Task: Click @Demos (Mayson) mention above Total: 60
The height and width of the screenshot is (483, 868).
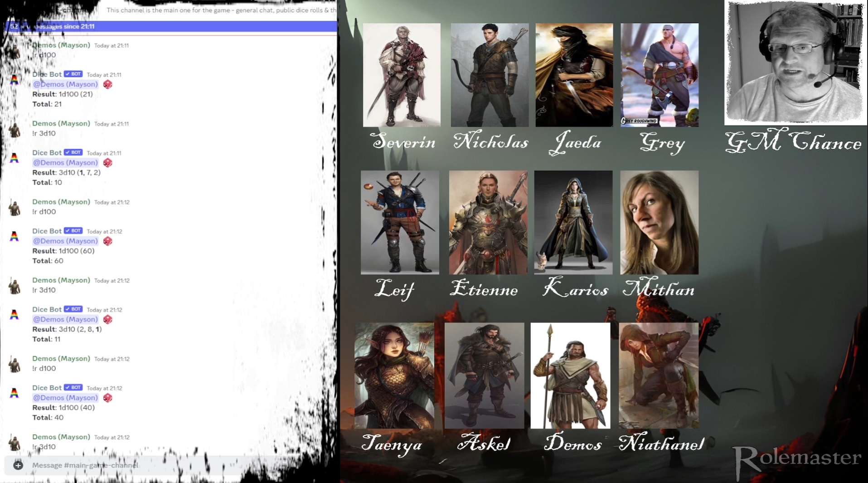Action: [x=65, y=241]
